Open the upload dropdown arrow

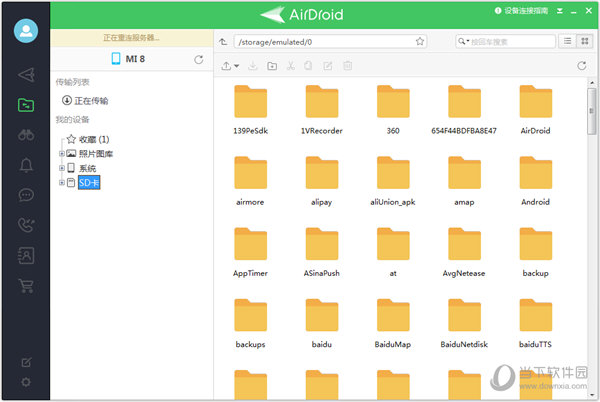(x=237, y=66)
